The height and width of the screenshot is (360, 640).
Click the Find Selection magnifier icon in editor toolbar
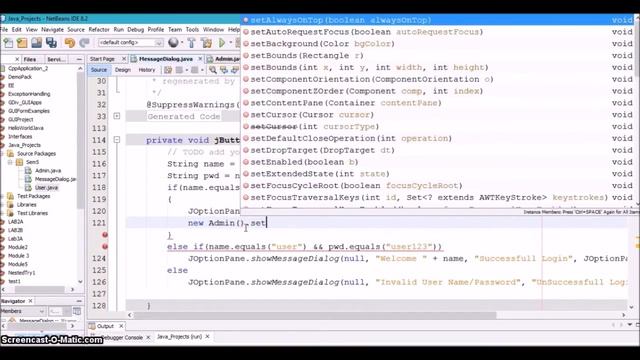pos(213,70)
